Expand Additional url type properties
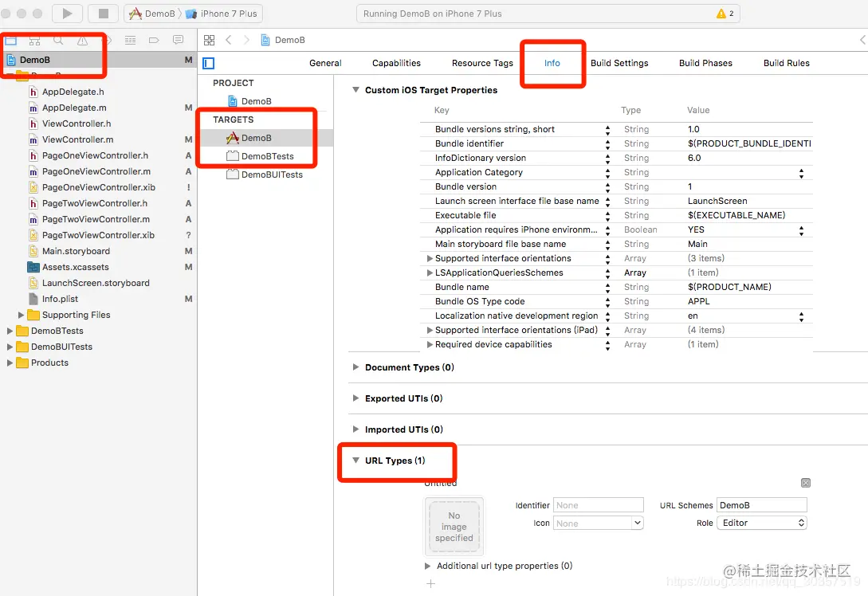 427,566
